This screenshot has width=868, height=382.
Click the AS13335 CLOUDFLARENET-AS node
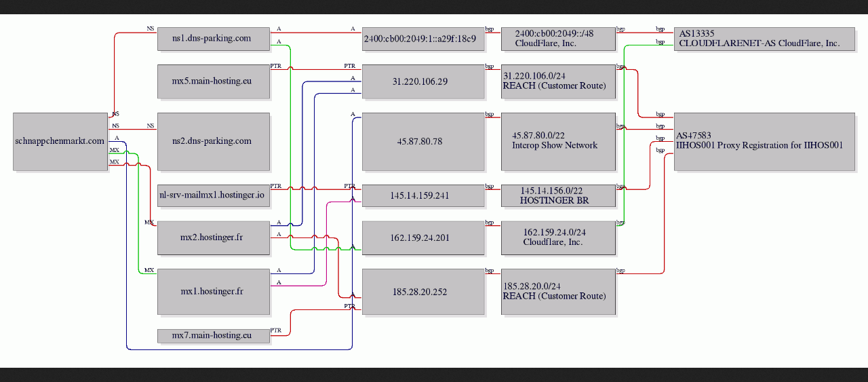[x=765, y=39]
